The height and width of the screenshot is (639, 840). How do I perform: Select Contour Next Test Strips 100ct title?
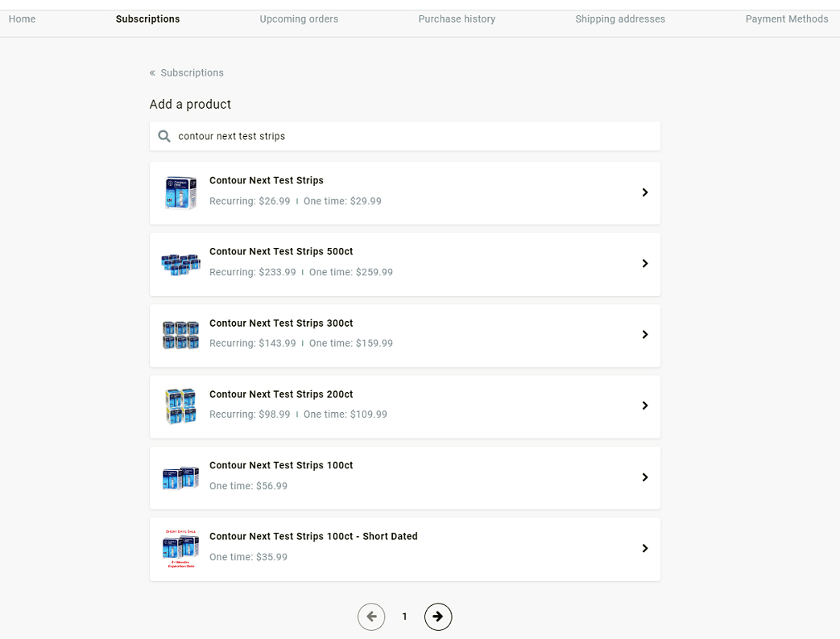(x=281, y=466)
